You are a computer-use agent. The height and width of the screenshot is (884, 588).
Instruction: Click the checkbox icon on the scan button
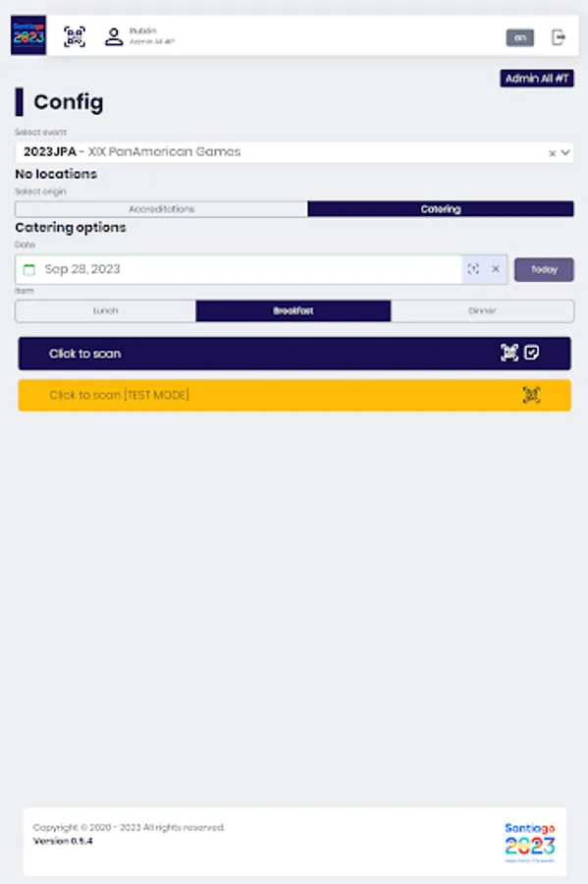[531, 353]
